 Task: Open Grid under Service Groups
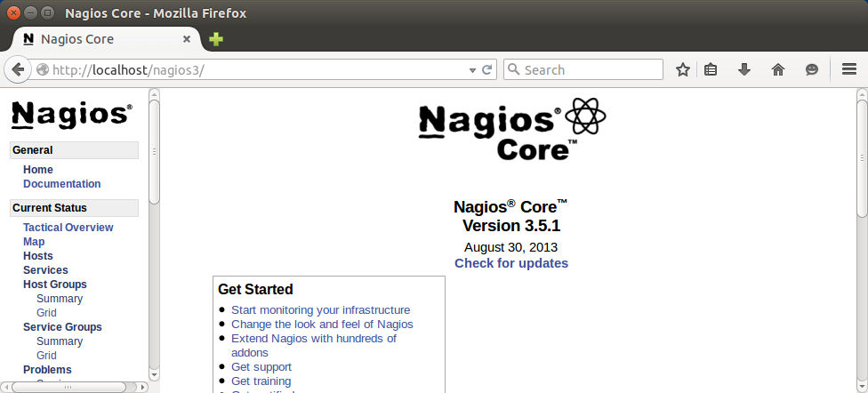(46, 356)
